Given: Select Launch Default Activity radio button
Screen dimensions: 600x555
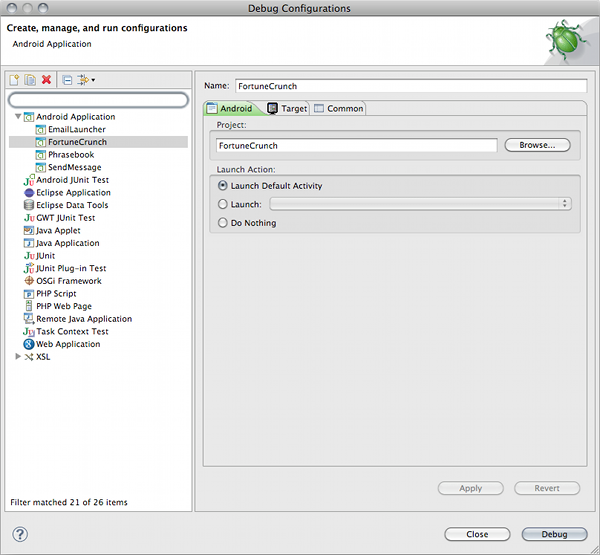Looking at the screenshot, I should (222, 186).
